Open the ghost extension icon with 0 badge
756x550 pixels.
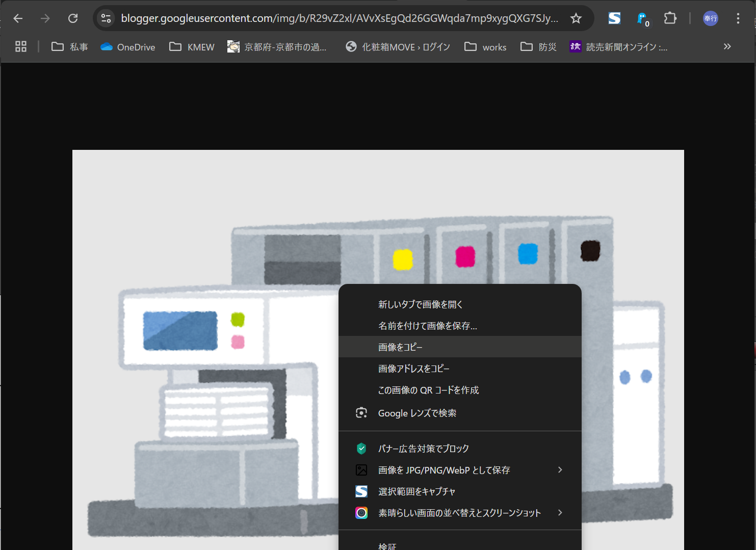point(642,19)
